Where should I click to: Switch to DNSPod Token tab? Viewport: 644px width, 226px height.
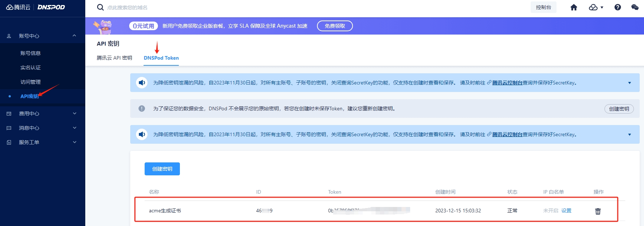point(161,58)
